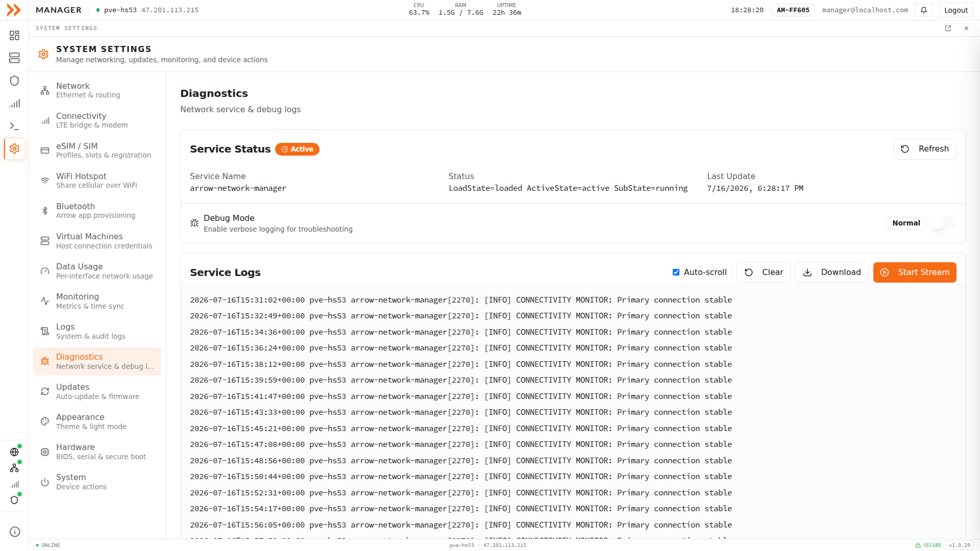
Task: Click the arrow-network-manager service name
Action: [238, 188]
